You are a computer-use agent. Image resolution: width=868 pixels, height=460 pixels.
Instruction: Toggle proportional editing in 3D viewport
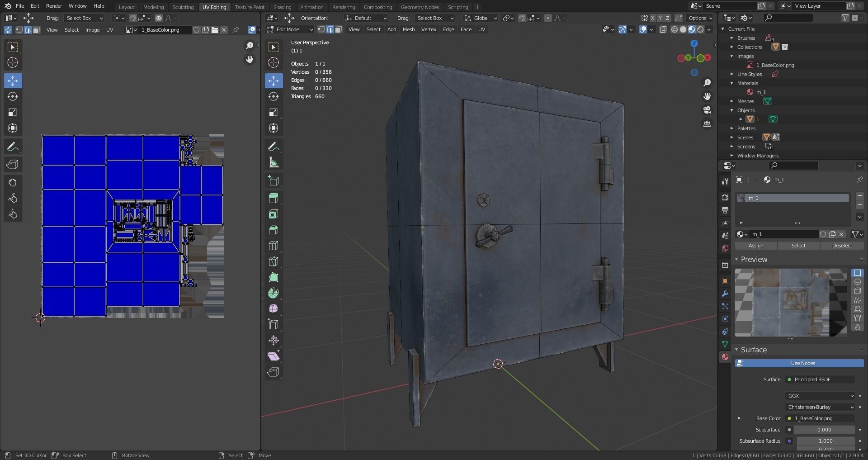pos(548,18)
